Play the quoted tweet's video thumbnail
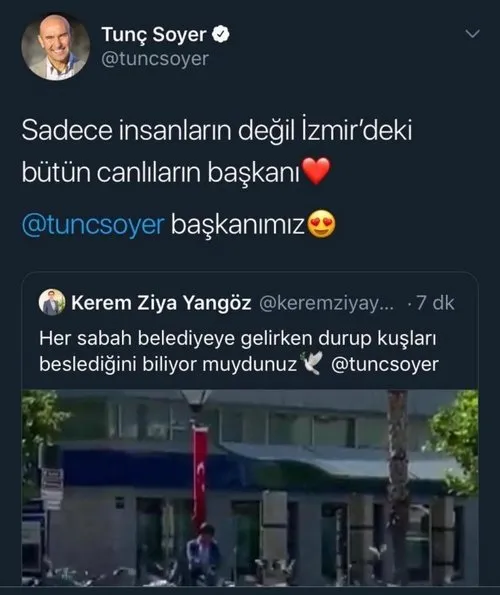The height and width of the screenshot is (595, 500). click(250, 488)
